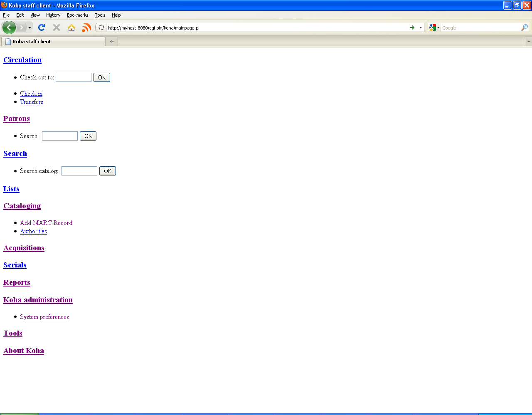Expand the back/forward history dropdown
This screenshot has height=415, width=532.
pos(30,27)
